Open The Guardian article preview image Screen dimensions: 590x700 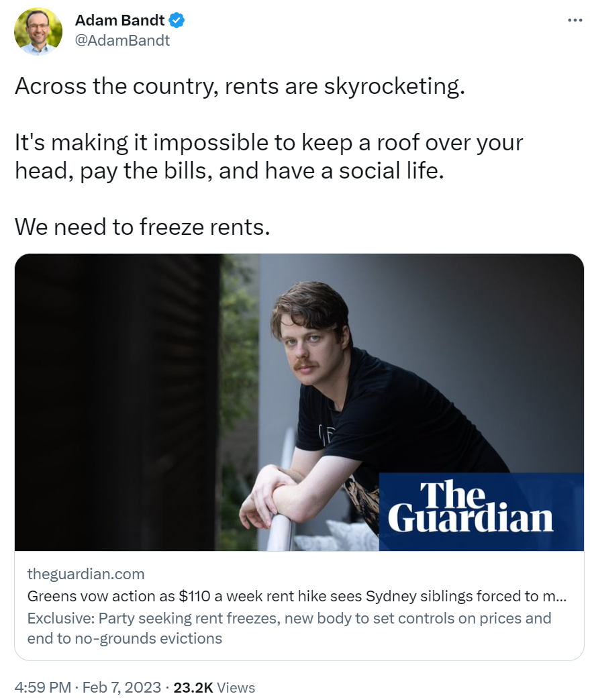coord(299,402)
